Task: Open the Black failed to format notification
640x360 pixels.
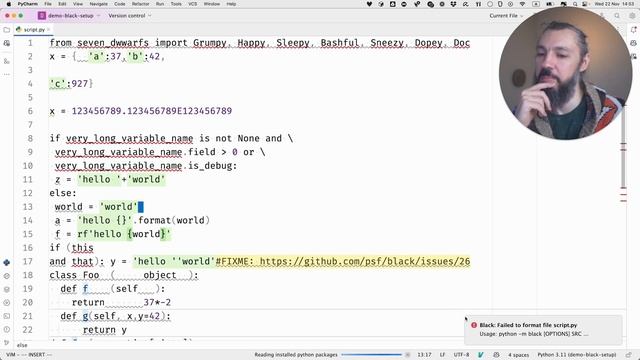Action: (x=543, y=330)
